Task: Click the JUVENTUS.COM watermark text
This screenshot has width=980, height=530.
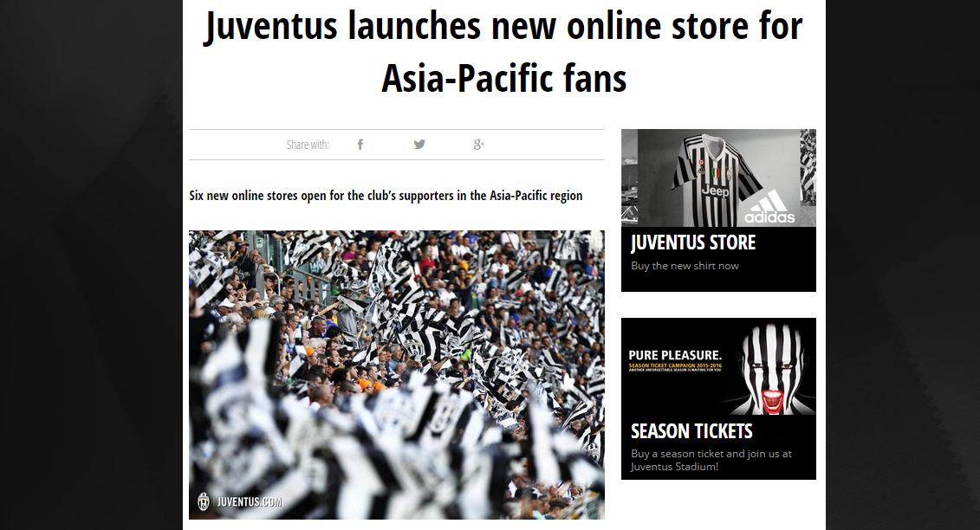Action: [x=250, y=502]
